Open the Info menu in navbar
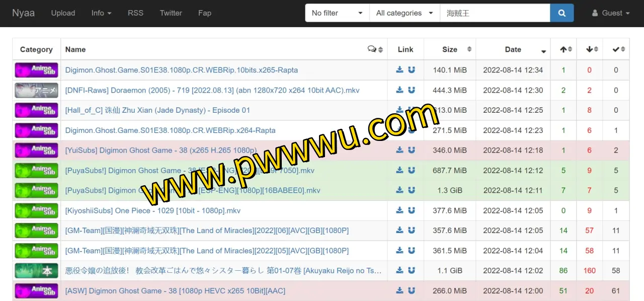644x301 pixels. click(101, 13)
